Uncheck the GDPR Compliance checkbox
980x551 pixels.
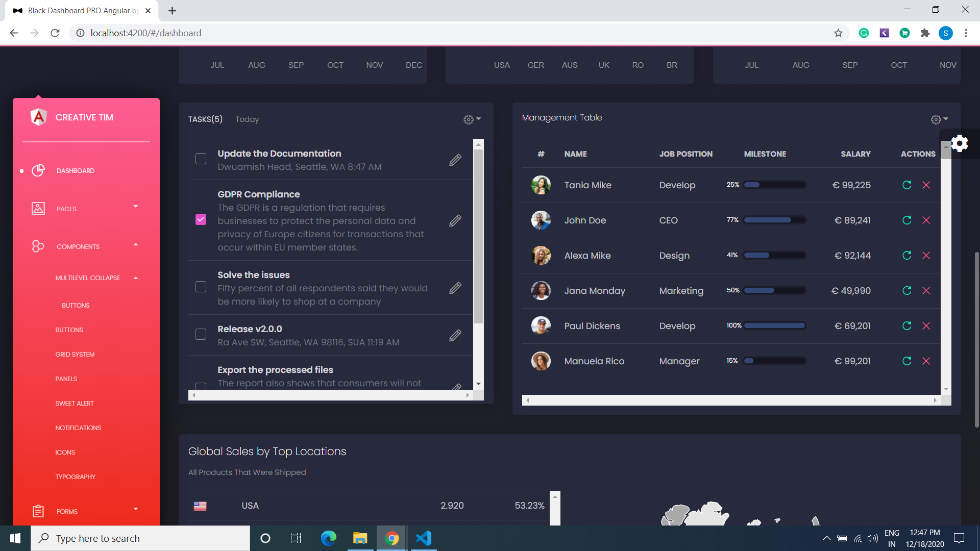(201, 219)
